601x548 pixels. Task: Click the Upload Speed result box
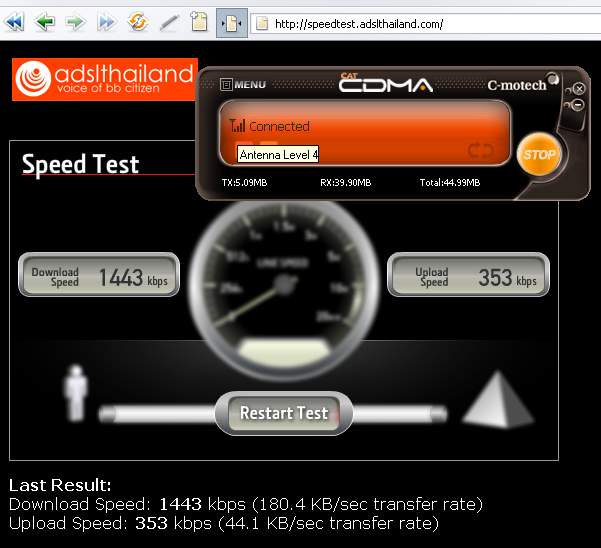[x=468, y=275]
